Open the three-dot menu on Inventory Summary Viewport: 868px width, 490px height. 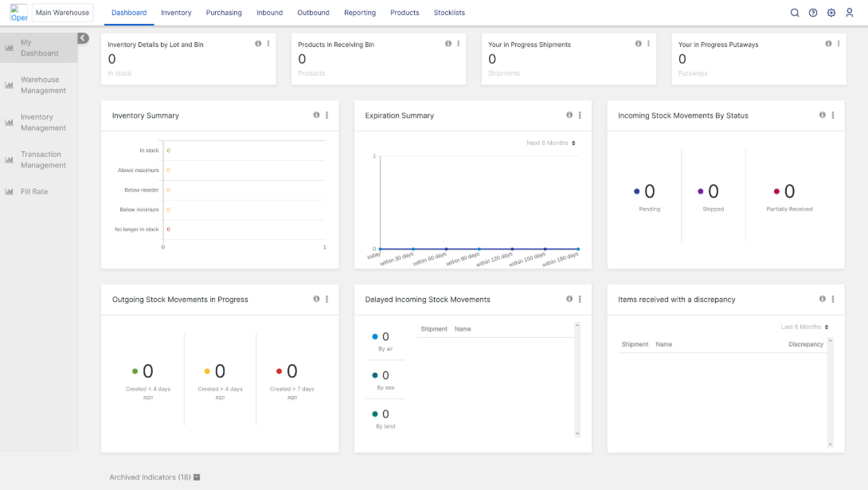pos(326,116)
